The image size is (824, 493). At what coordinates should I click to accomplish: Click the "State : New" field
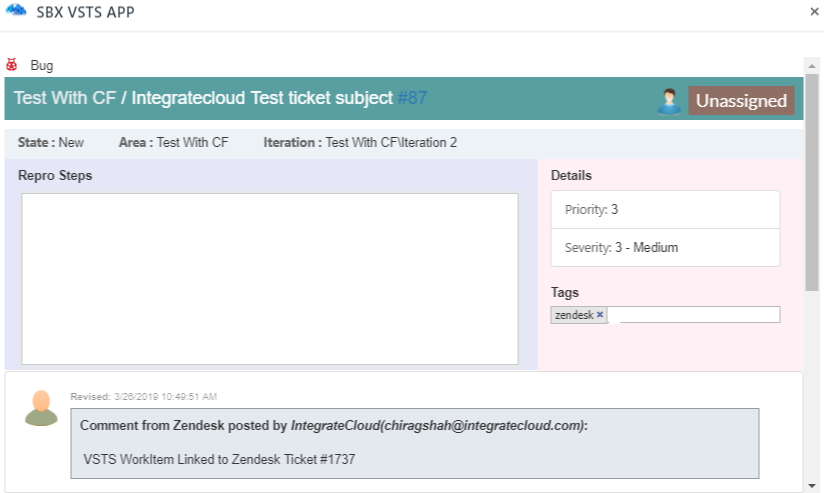[50, 142]
